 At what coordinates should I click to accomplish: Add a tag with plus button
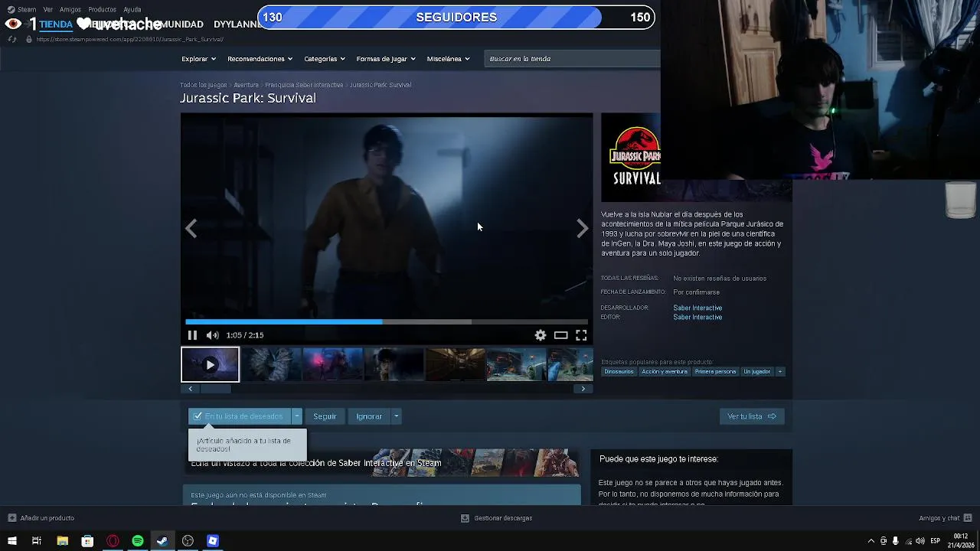[780, 372]
